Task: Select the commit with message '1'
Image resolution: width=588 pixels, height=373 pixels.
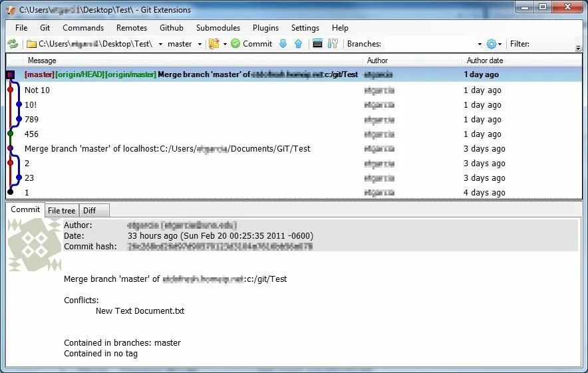Action: tap(294, 192)
